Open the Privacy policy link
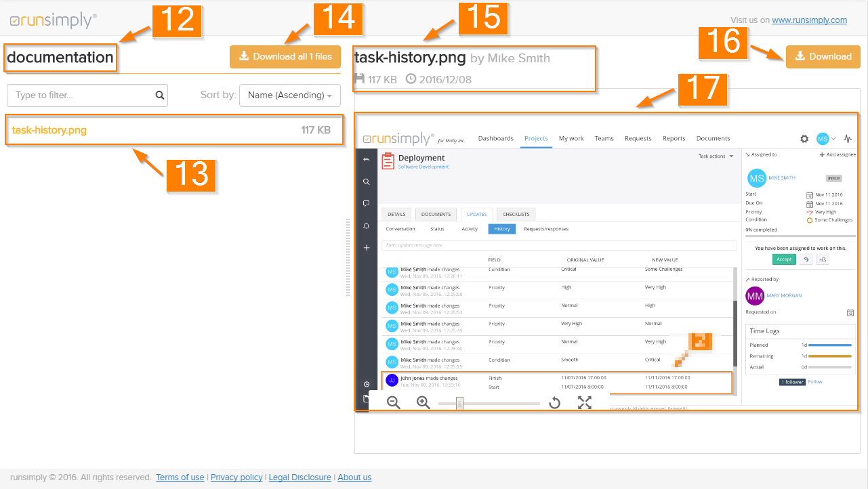 point(236,477)
